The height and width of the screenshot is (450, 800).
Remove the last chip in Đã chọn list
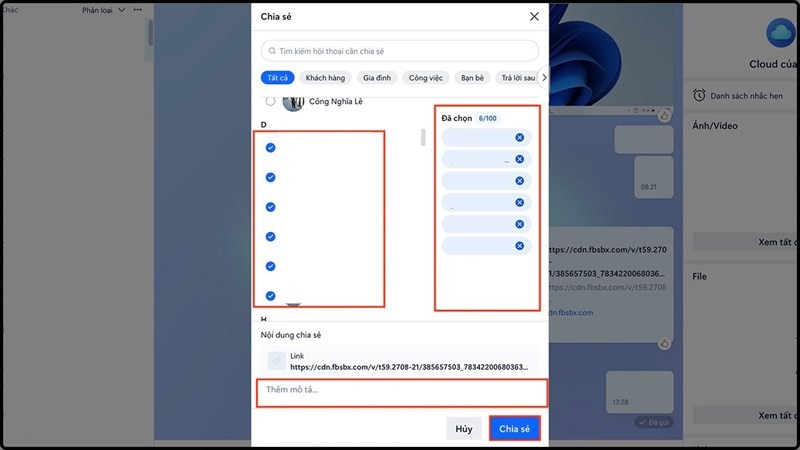519,246
